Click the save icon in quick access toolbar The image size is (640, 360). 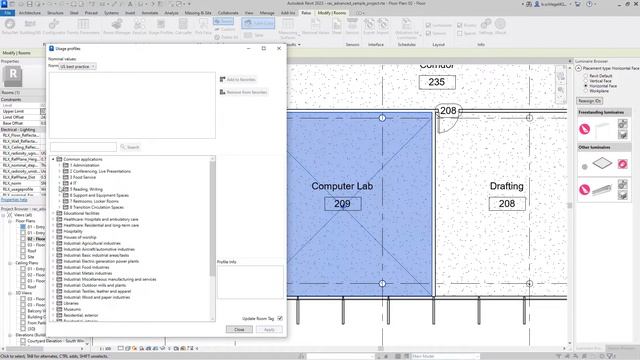(30, 4)
